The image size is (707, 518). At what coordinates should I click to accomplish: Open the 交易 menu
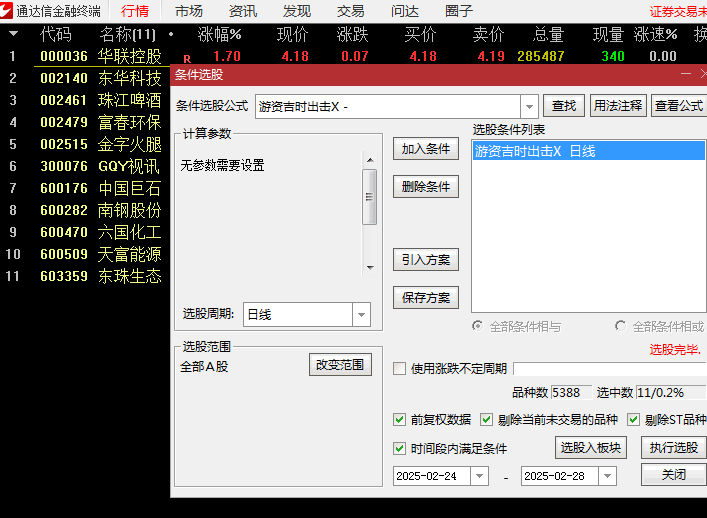coord(350,11)
